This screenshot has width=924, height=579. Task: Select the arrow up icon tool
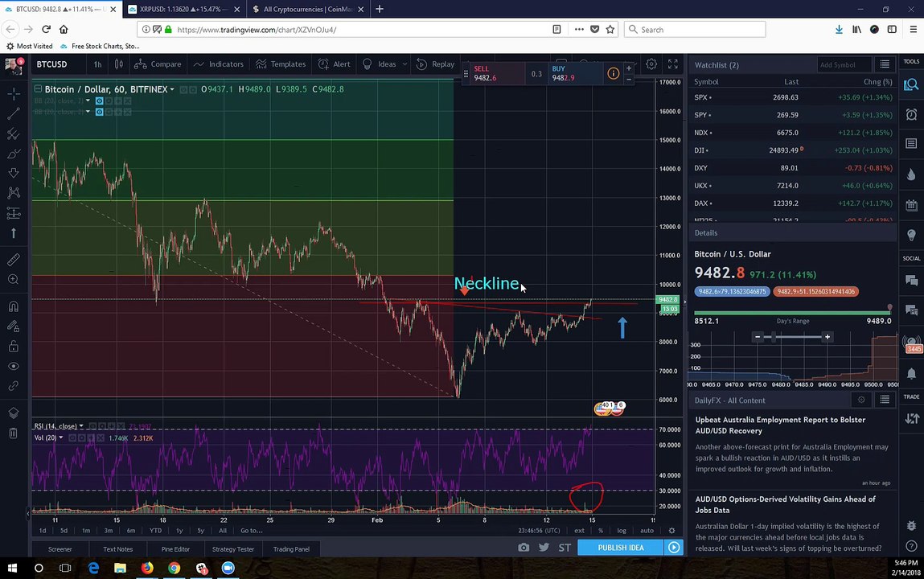click(13, 232)
